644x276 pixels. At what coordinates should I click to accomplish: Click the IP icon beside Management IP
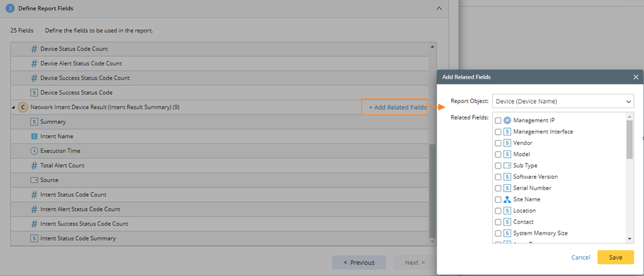pos(507,121)
